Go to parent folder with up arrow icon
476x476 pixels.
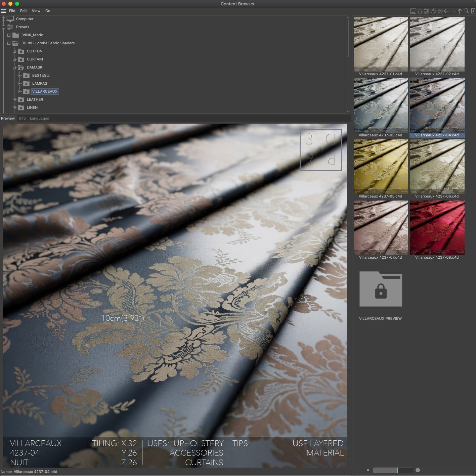tap(460, 11)
